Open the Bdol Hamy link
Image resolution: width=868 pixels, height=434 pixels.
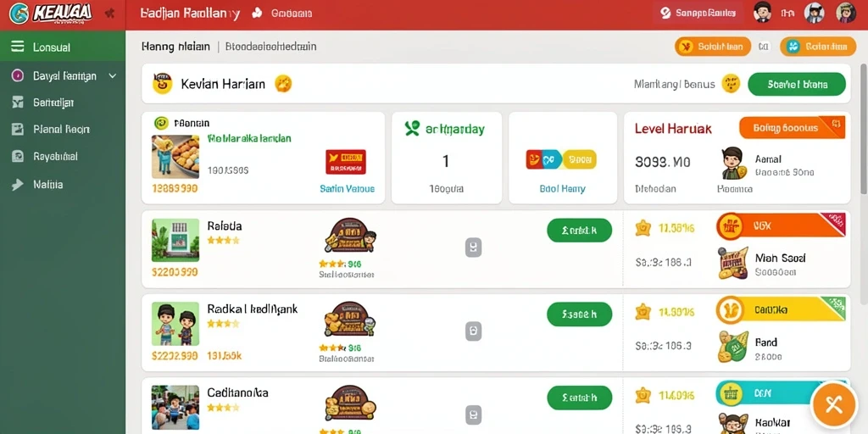point(562,189)
